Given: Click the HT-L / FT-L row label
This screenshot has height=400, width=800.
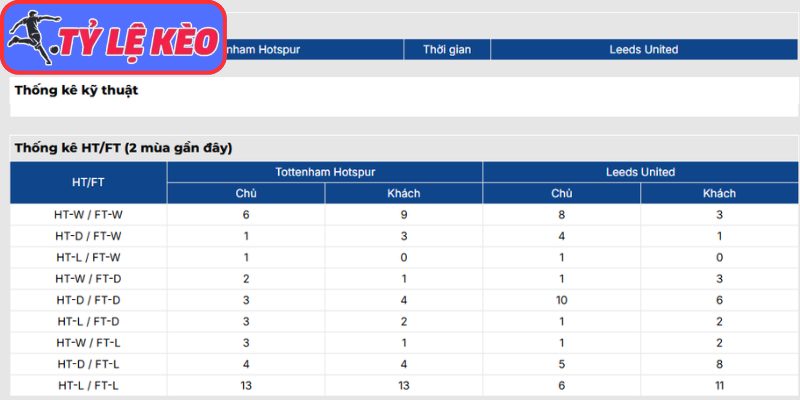Looking at the screenshot, I should pyautogui.click(x=88, y=386).
